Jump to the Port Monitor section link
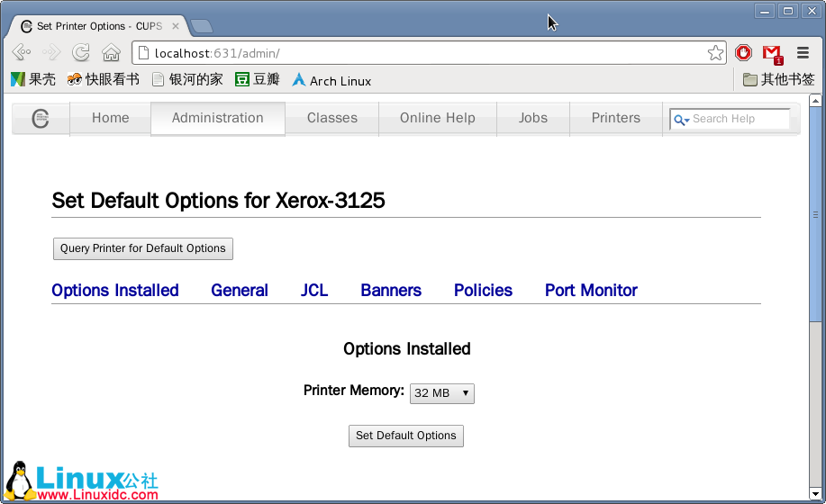826x504 pixels. (x=591, y=290)
